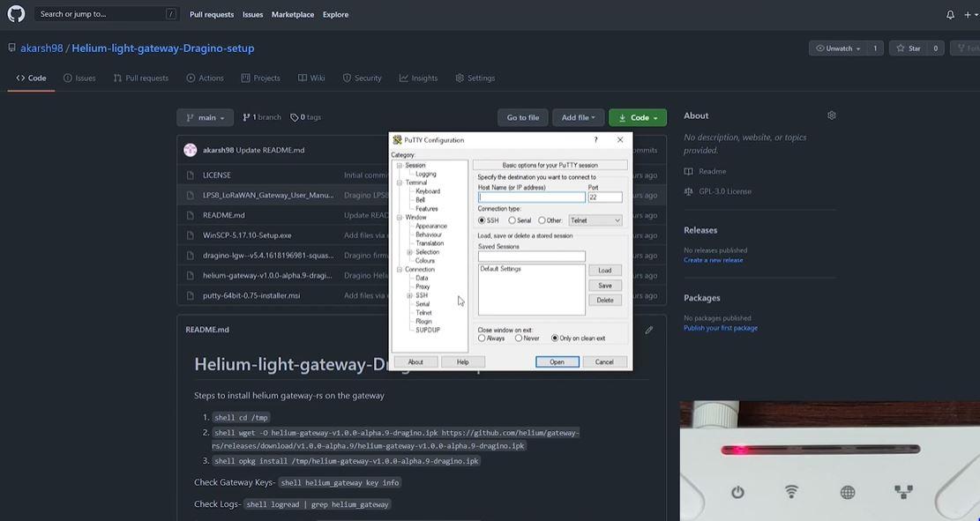980x521 pixels.
Task: Open the Unwatch dropdown
Action: pyautogui.click(x=837, y=48)
